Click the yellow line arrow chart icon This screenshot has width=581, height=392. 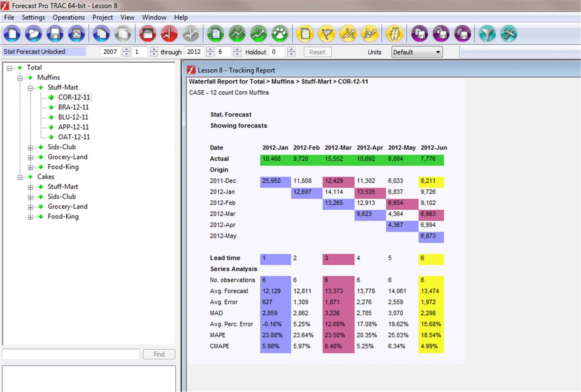[x=369, y=34]
